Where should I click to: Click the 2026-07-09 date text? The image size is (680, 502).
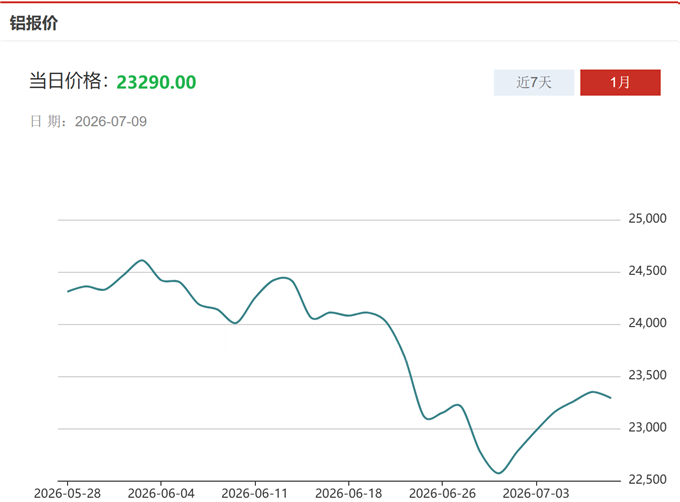[x=111, y=121]
